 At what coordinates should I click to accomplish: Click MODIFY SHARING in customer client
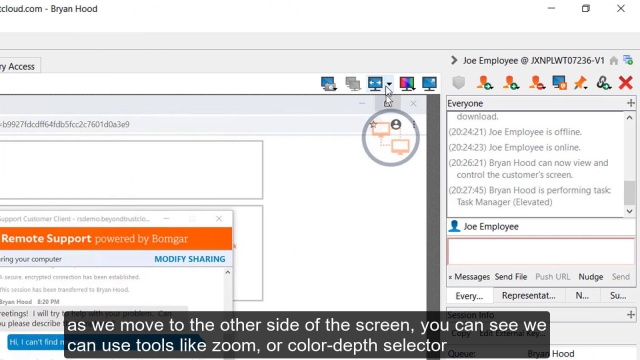click(190, 259)
